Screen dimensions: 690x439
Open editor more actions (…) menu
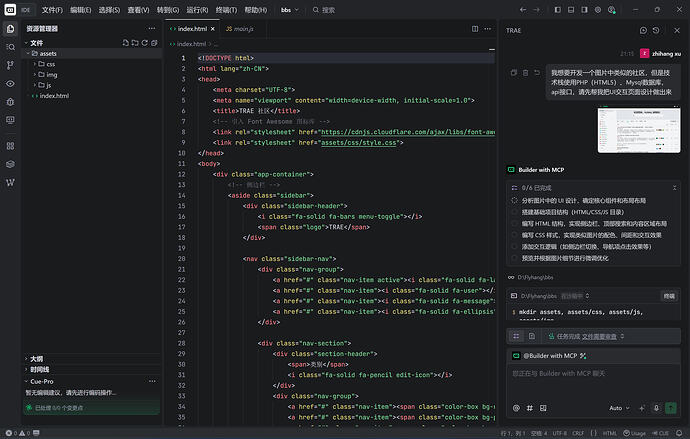(x=488, y=29)
